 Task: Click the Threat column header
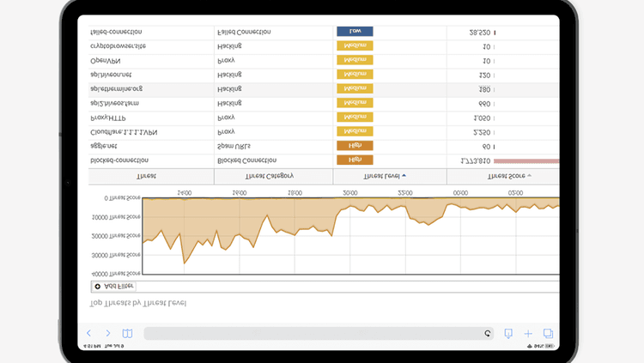pos(147,176)
